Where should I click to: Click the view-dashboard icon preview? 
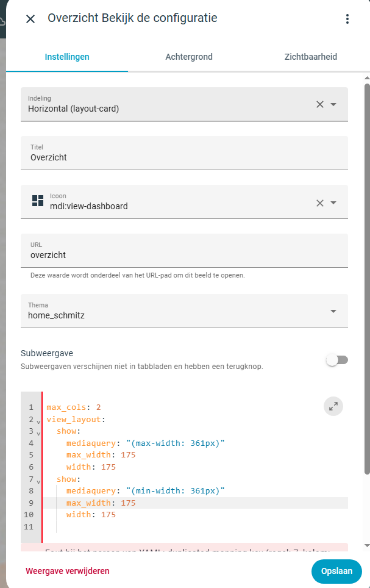point(38,201)
